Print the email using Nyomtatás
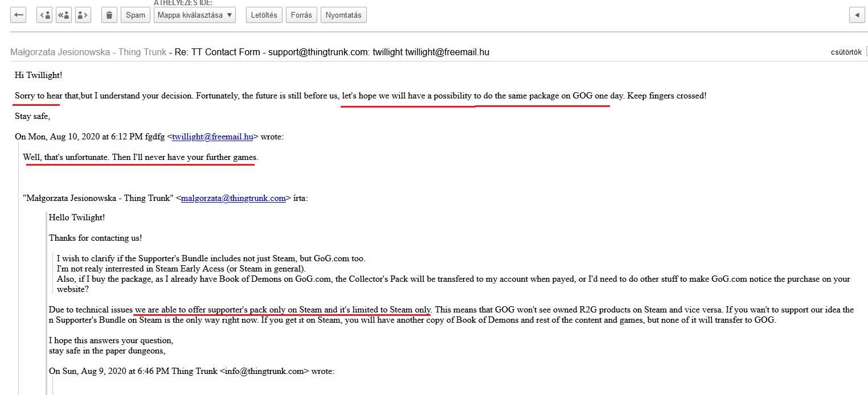Screen dimensions: 868x395 (344, 15)
